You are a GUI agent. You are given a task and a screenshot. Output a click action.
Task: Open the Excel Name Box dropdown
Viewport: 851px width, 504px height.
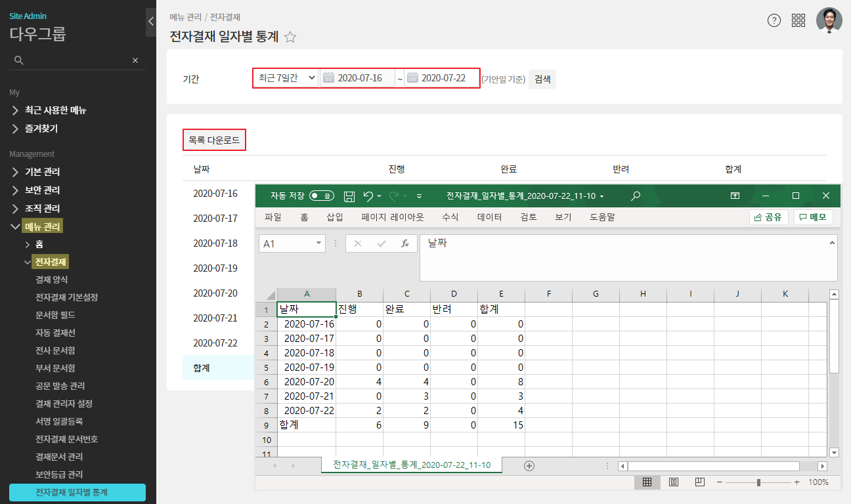pos(319,243)
